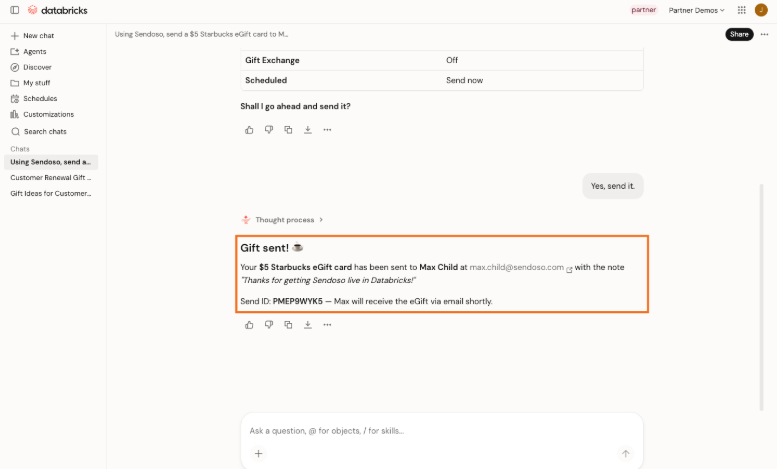777x469 pixels.
Task: Click Search chats
Action: (x=39, y=131)
